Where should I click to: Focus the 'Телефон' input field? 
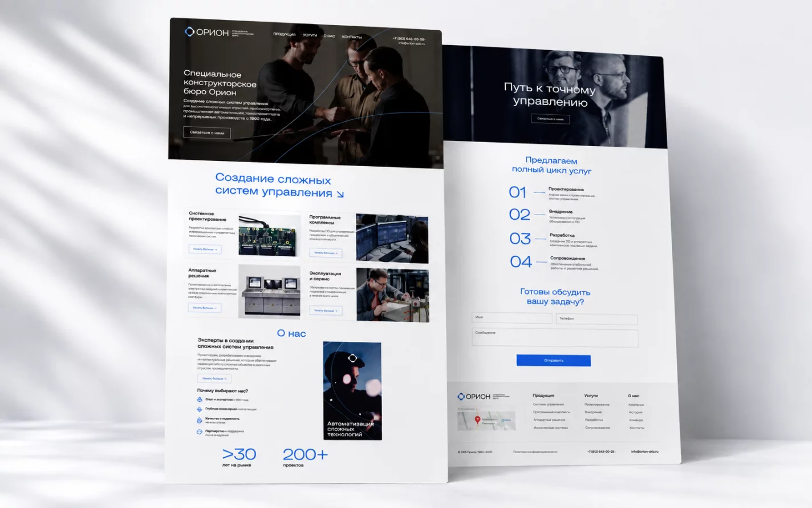tap(596, 319)
